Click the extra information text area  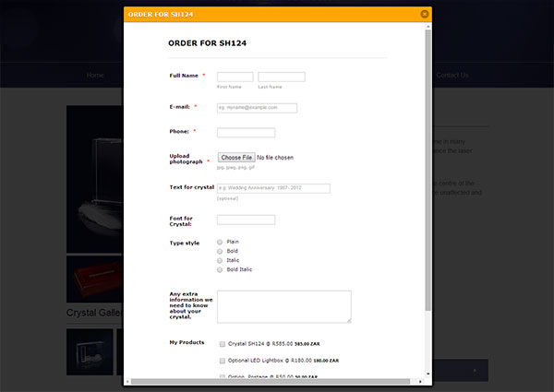(283, 306)
